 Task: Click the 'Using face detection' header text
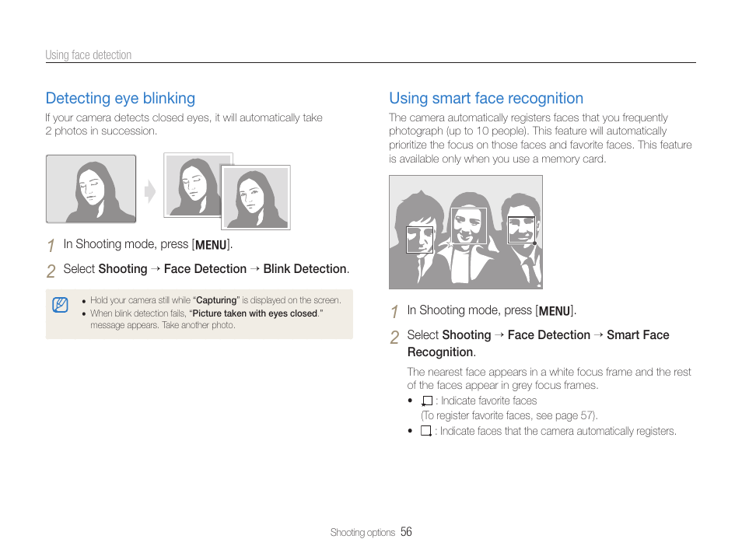89,55
